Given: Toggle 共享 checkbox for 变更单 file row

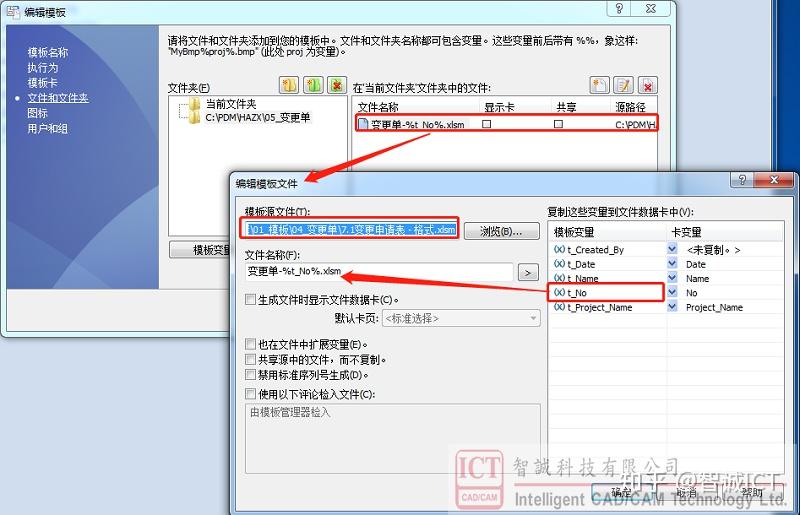Looking at the screenshot, I should 559,124.
